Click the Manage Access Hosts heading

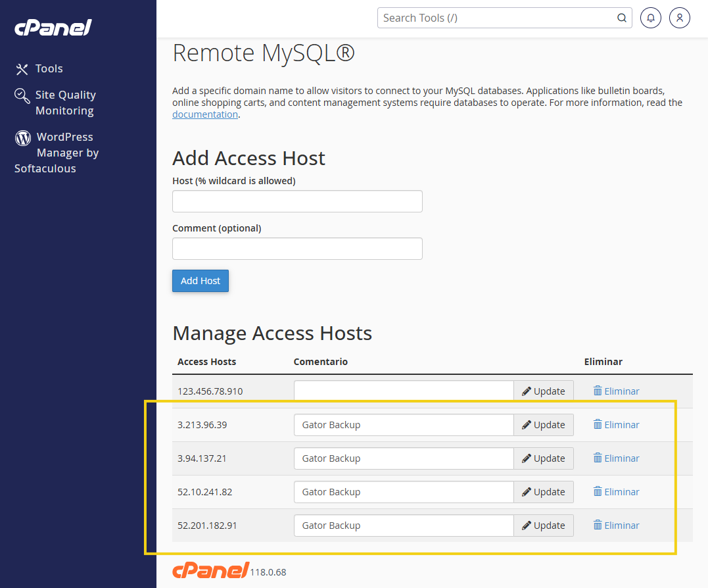click(x=272, y=333)
